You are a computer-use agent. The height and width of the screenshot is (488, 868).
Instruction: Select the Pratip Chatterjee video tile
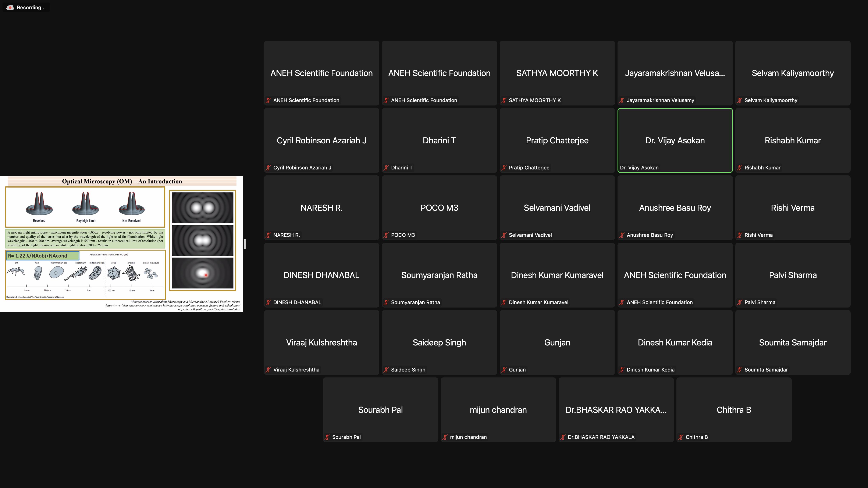tap(557, 140)
